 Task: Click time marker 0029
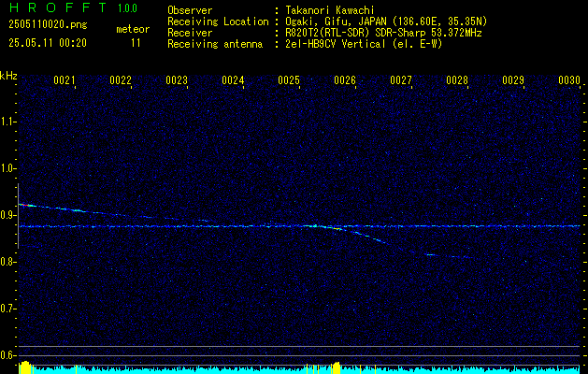click(513, 80)
